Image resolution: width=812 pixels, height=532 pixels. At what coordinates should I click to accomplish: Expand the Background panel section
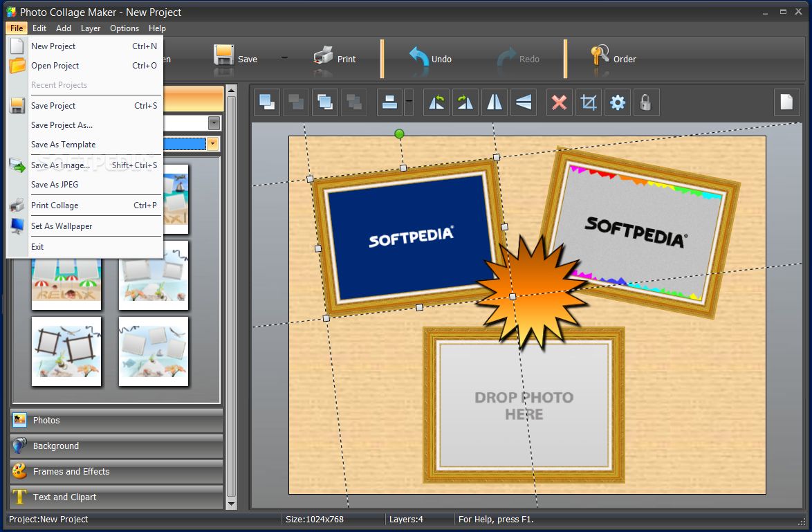click(116, 446)
